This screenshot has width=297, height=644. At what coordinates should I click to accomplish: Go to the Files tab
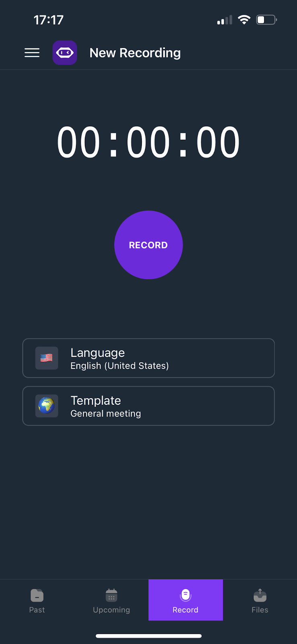[x=260, y=601]
